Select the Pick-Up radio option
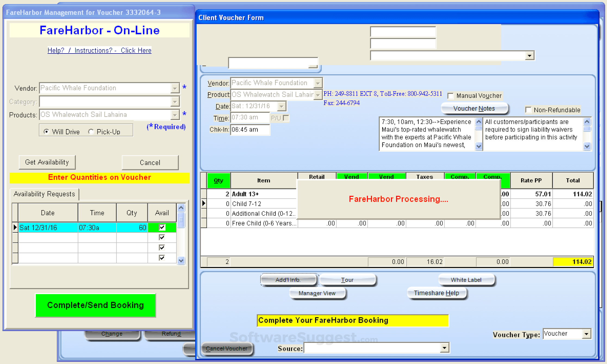The height and width of the screenshot is (364, 607). click(91, 132)
